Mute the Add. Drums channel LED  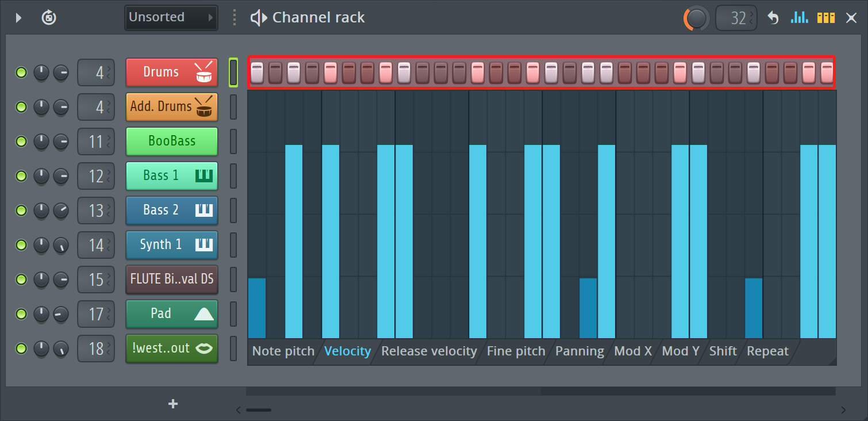pyautogui.click(x=21, y=107)
